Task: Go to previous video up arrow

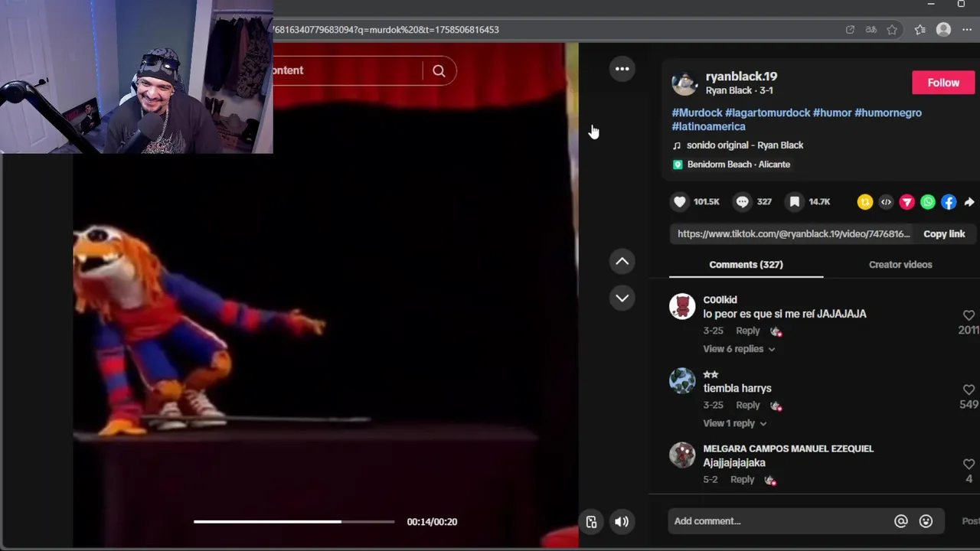Action: 622,262
